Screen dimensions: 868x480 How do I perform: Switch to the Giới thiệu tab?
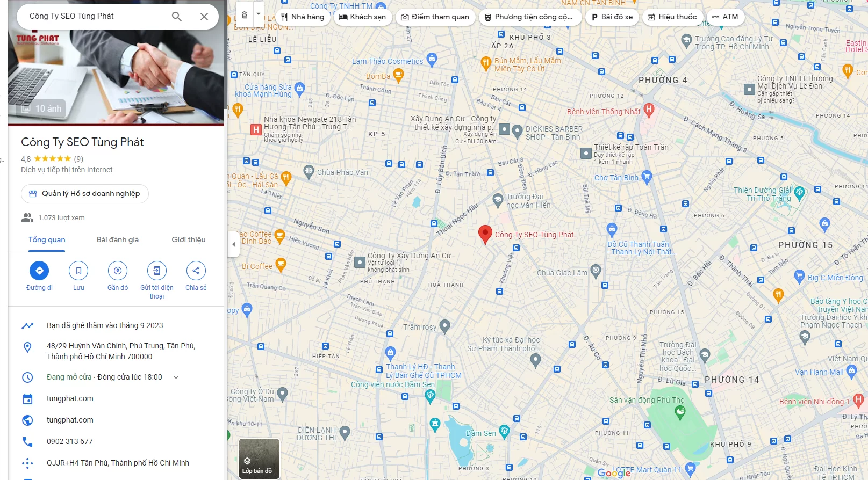[x=189, y=239]
